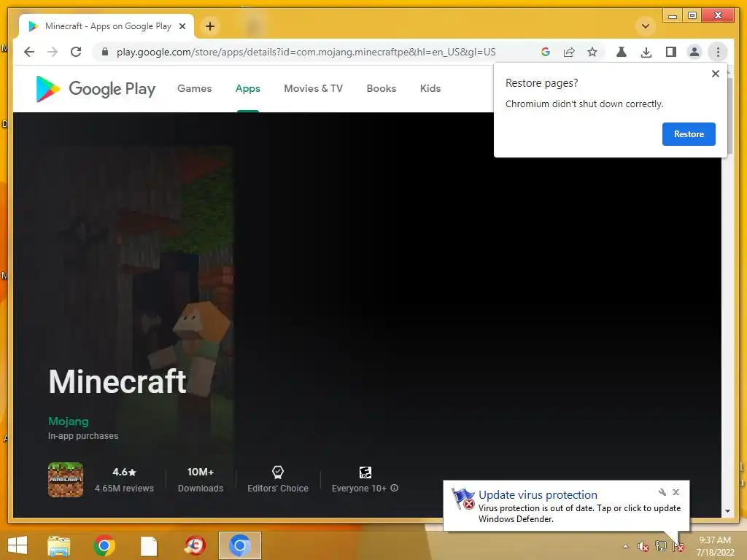
Task: Click the Google Play logo
Action: (x=96, y=88)
